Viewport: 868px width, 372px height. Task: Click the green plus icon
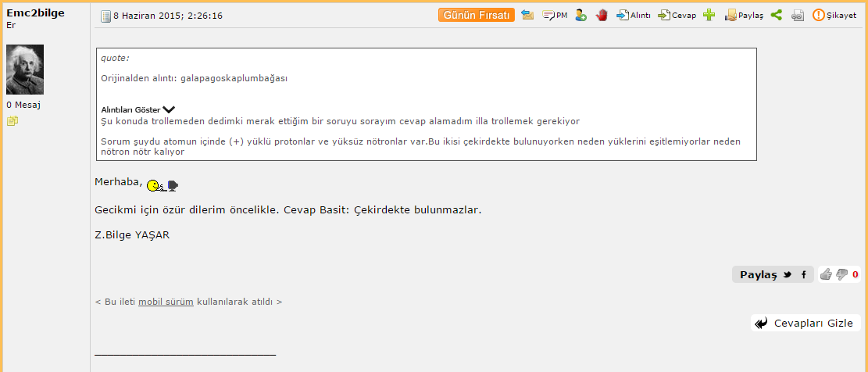point(709,16)
